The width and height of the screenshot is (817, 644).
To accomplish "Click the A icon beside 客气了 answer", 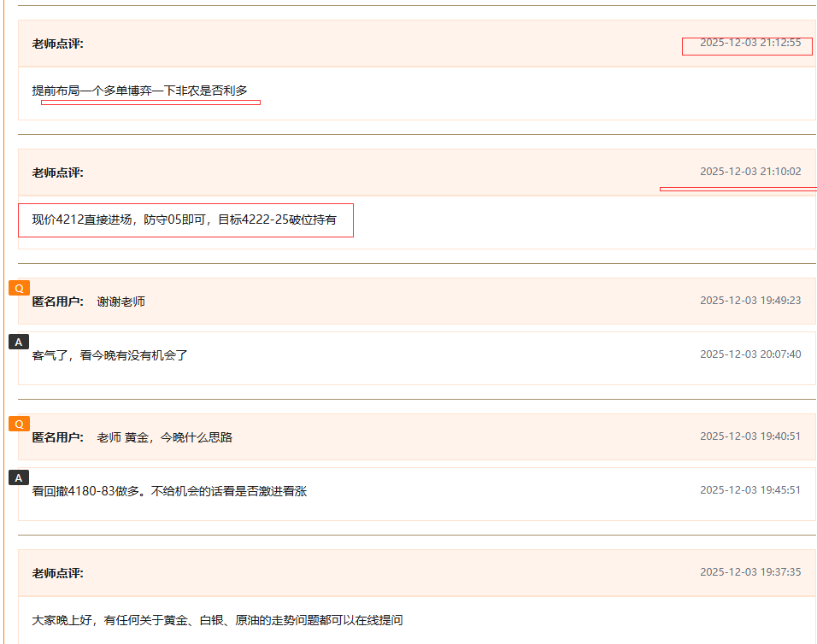I will [19, 342].
